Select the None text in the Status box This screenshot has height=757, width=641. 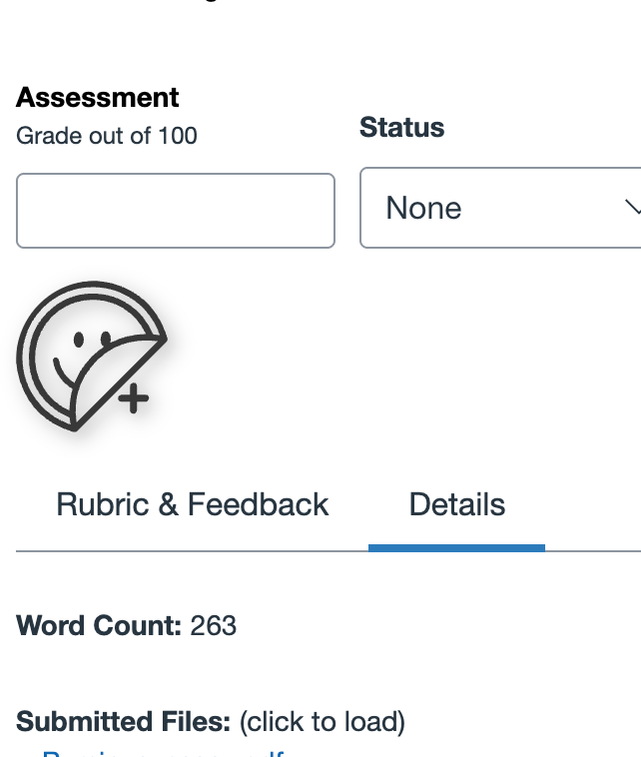point(424,208)
